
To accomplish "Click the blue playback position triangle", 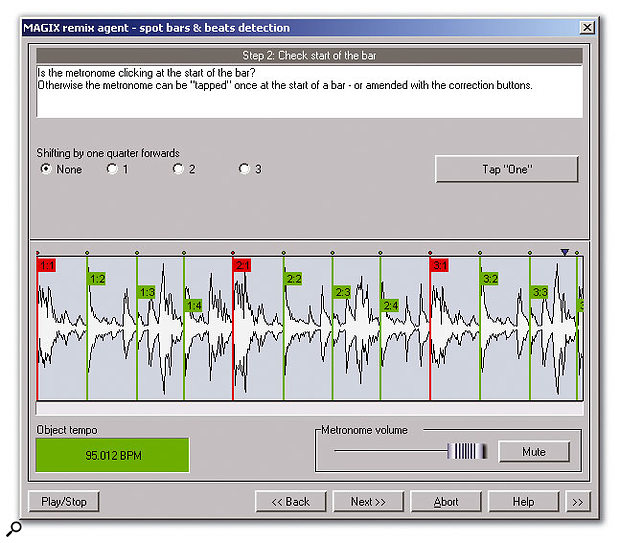I will pyautogui.click(x=565, y=252).
